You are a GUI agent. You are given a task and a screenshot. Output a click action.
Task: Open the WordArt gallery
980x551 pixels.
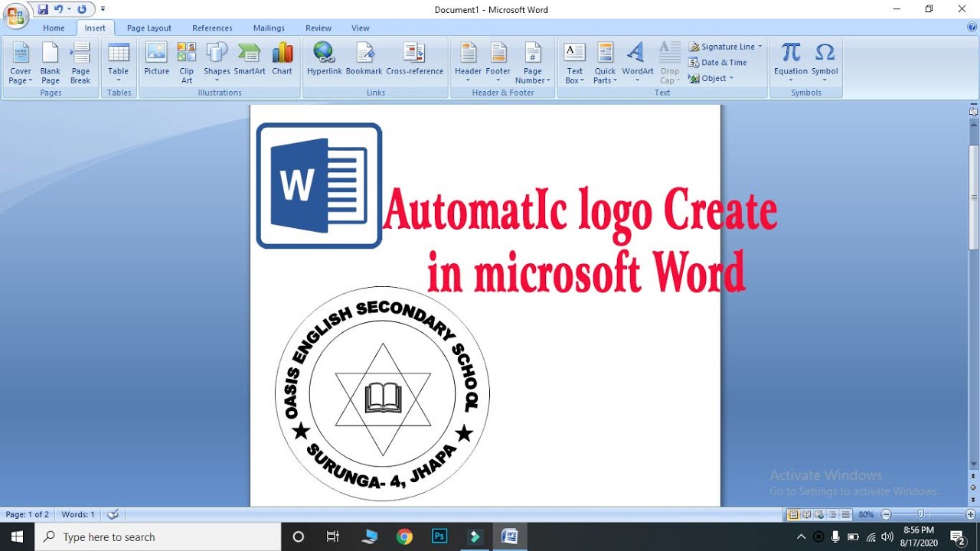click(638, 63)
